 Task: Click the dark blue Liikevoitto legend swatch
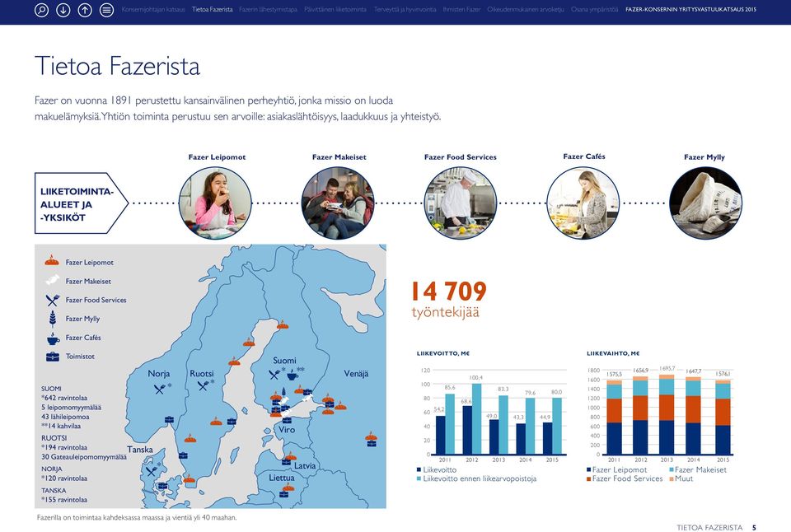[x=419, y=469]
